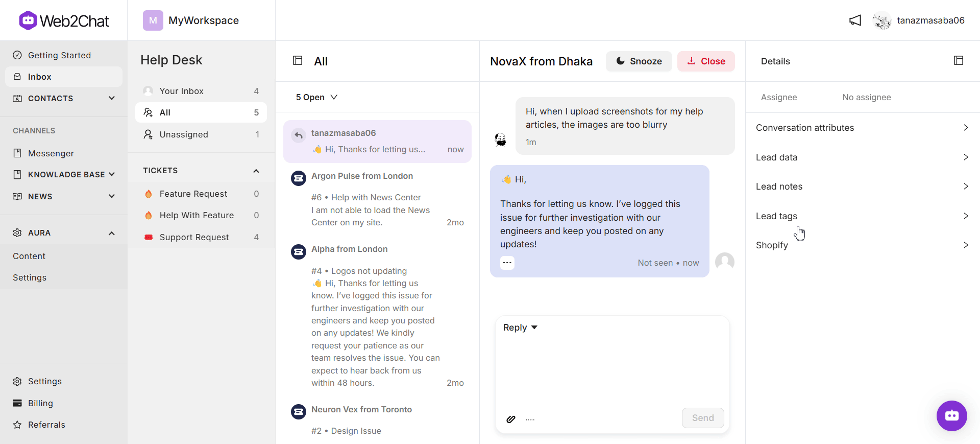
Task: Open Neuron Vex from Toronto conversation
Action: tap(377, 420)
